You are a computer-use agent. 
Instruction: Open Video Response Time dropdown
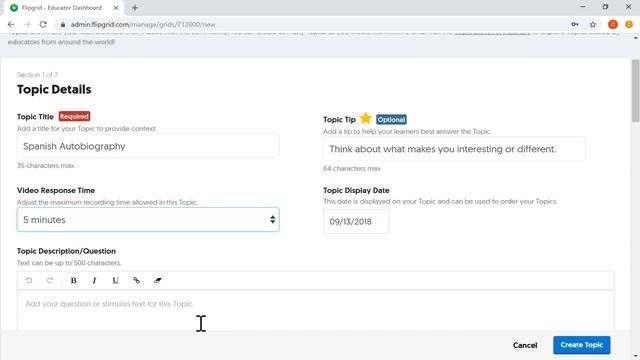tap(148, 220)
